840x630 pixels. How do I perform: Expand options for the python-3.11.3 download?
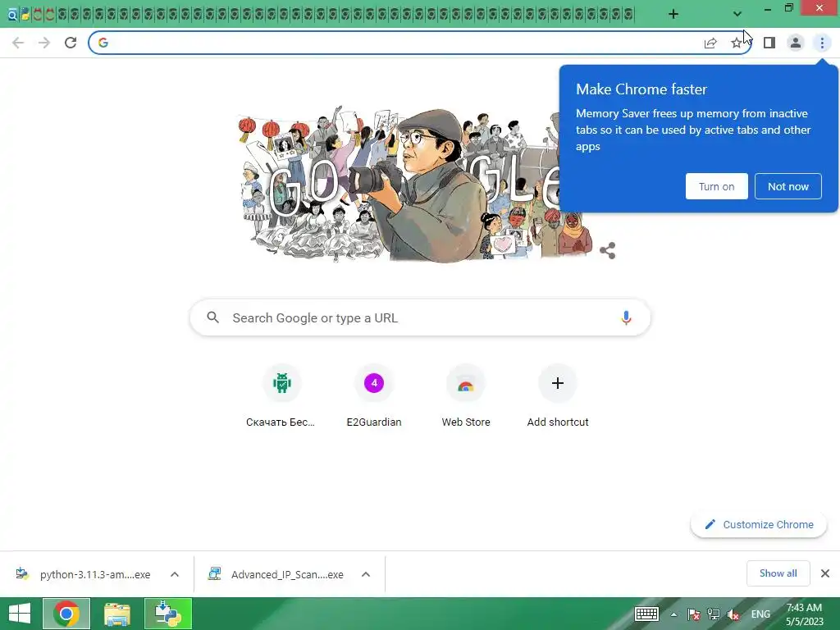coord(175,574)
